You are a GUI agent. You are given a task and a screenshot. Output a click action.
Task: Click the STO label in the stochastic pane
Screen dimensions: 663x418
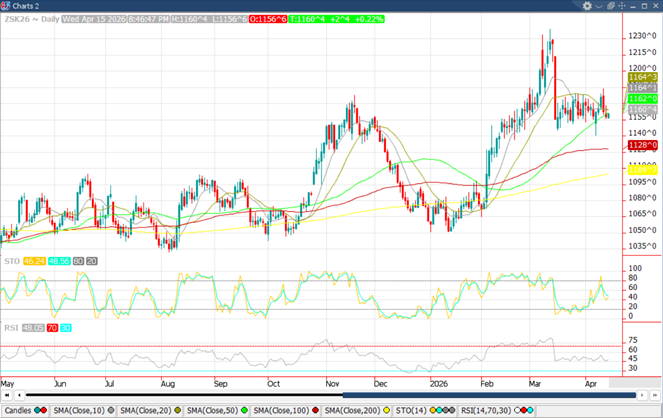click(x=12, y=260)
